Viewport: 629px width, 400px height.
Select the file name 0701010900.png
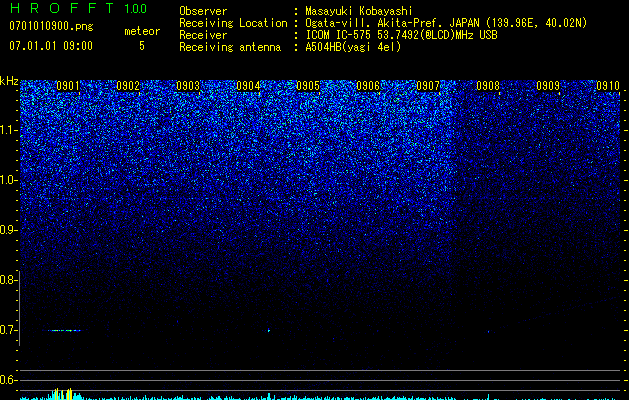coord(51,26)
